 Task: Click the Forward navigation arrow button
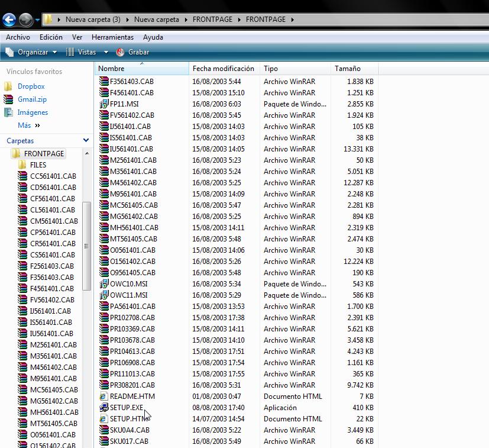pos(25,20)
